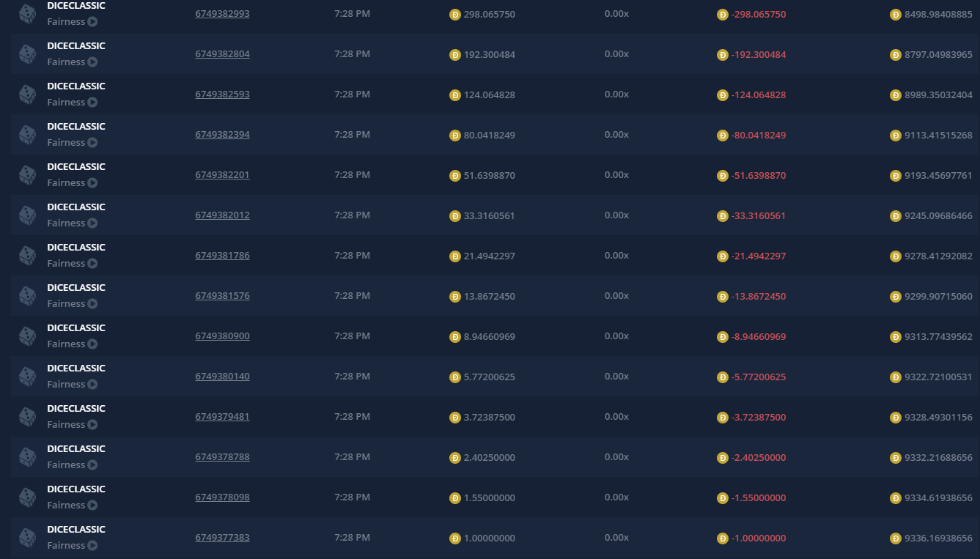Open Fairness play icon for bet 6749382201
Screen dimensions: 980x559
92,183
